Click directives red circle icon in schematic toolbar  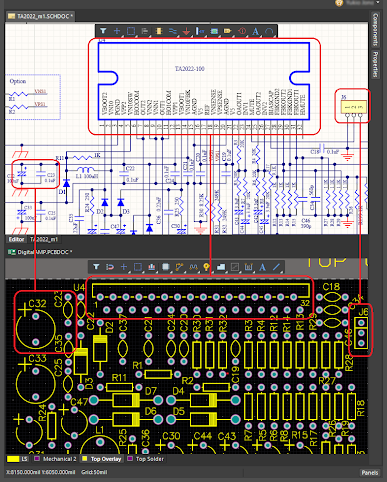point(242,31)
